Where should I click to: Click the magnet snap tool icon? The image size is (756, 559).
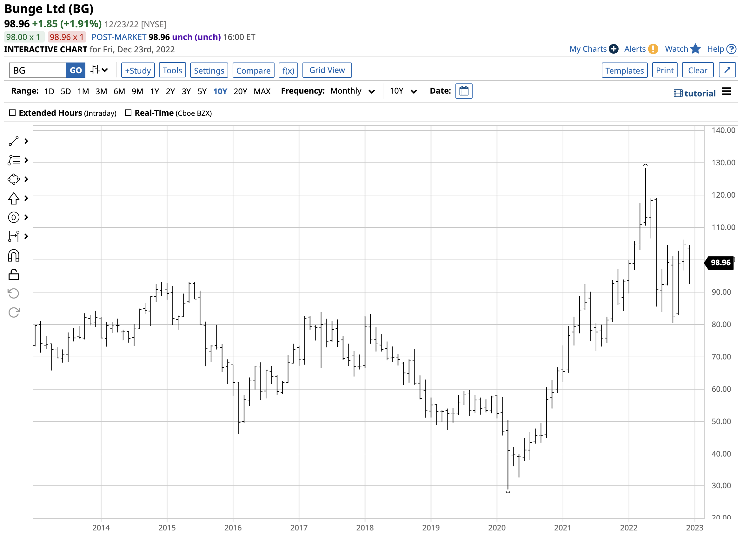14,256
